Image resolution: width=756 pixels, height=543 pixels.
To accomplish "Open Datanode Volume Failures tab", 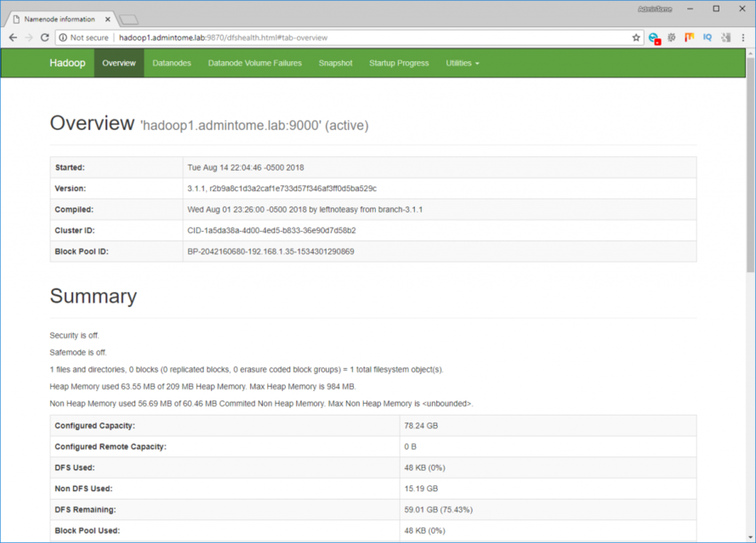I will click(x=254, y=63).
